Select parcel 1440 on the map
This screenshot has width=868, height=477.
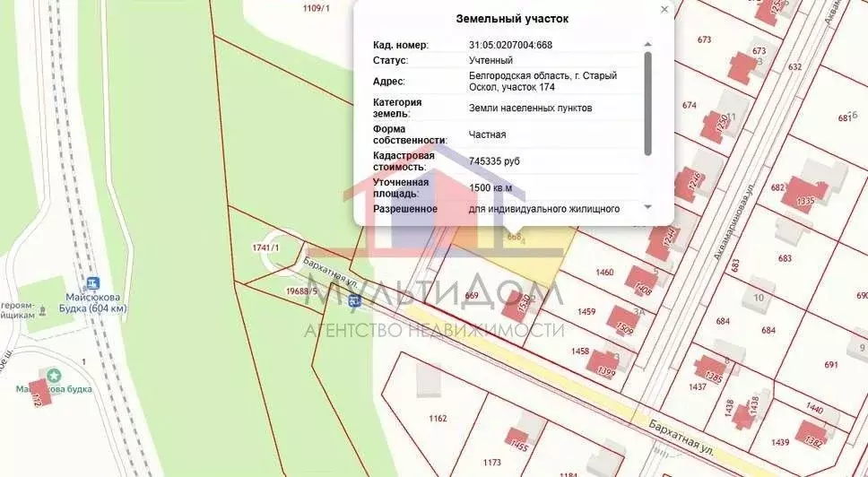coord(814,409)
